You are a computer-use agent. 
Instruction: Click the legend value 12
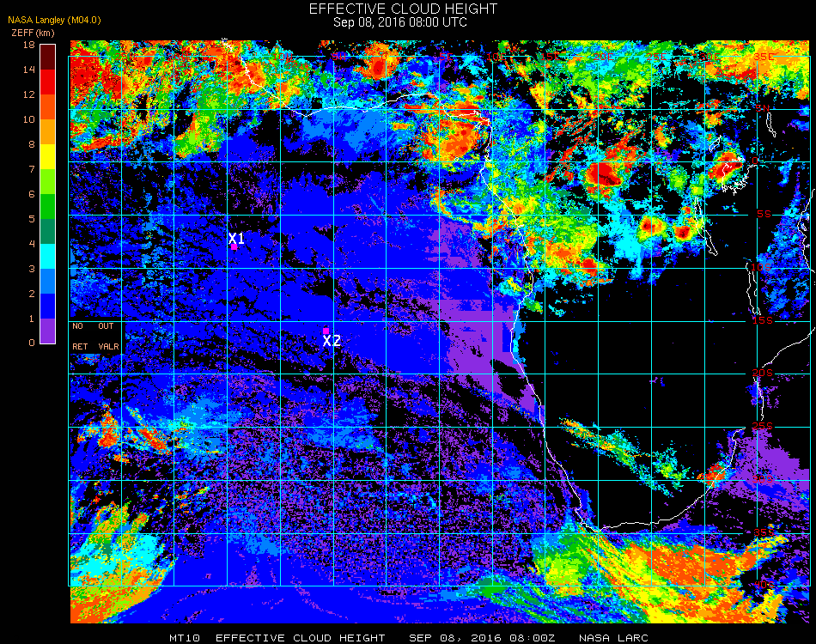pyautogui.click(x=29, y=94)
